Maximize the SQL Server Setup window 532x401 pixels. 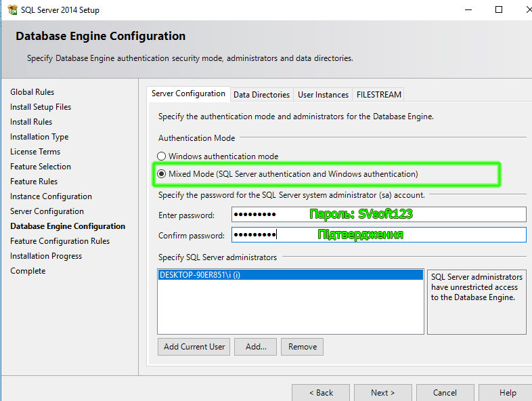[x=499, y=10]
